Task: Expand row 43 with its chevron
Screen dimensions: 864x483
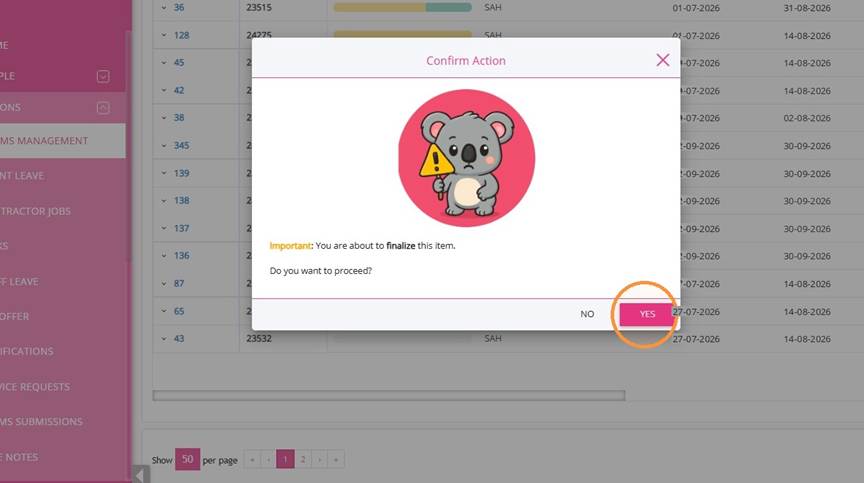Action: click(164, 339)
